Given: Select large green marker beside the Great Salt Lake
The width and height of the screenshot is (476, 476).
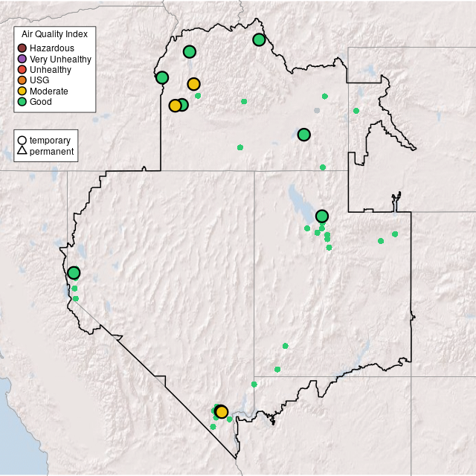Looking at the screenshot, I should point(321,216).
